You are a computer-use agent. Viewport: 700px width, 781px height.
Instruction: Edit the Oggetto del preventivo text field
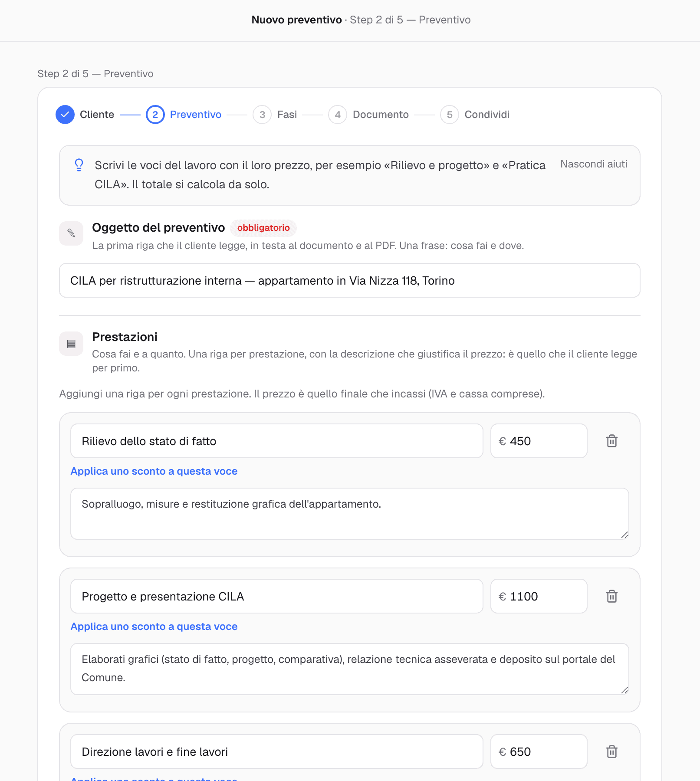pyautogui.click(x=350, y=280)
